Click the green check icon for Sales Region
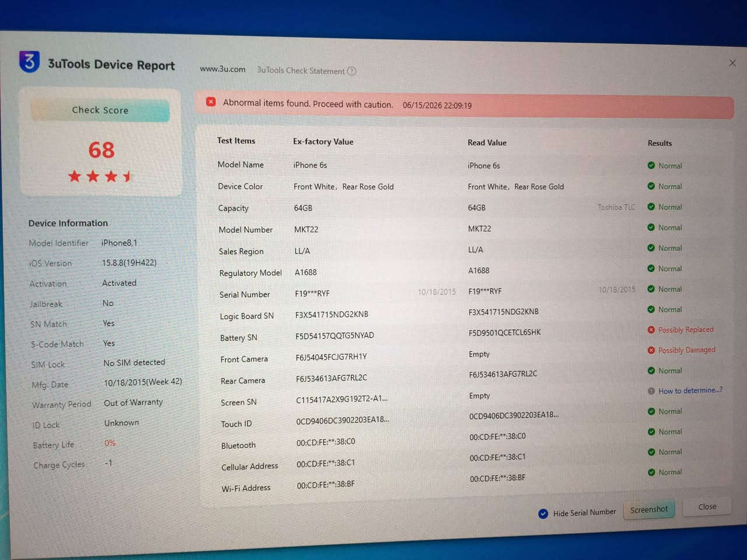The image size is (747, 560). coord(651,248)
